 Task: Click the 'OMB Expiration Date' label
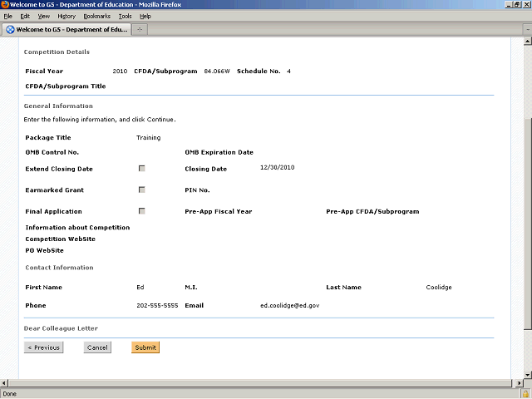(x=219, y=152)
